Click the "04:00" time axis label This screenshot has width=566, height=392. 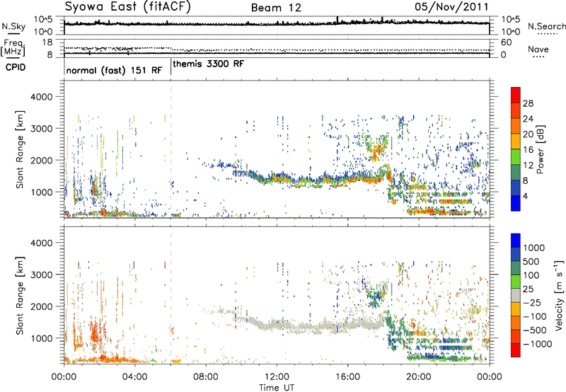(x=134, y=376)
